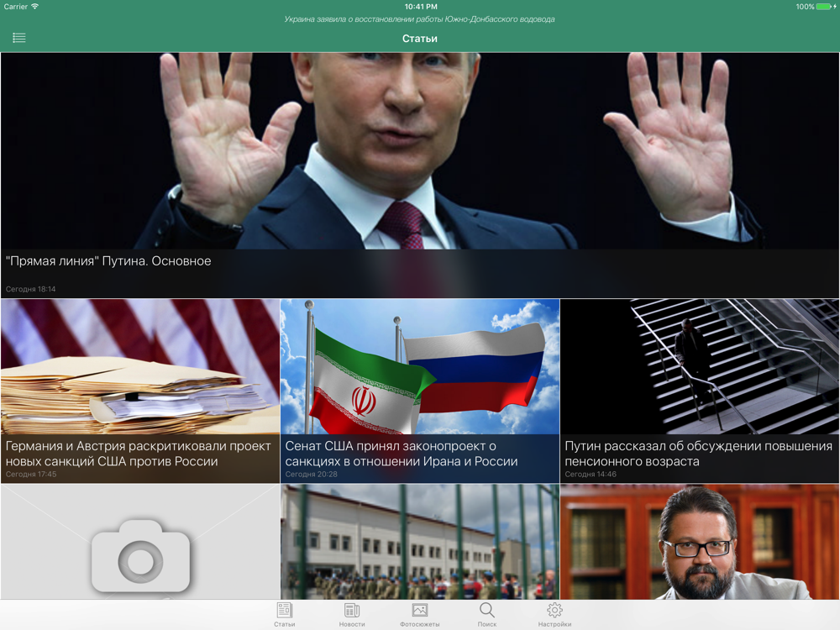Open the Фотосюжеты picture icon
This screenshot has width=840, height=630.
[x=419, y=610]
